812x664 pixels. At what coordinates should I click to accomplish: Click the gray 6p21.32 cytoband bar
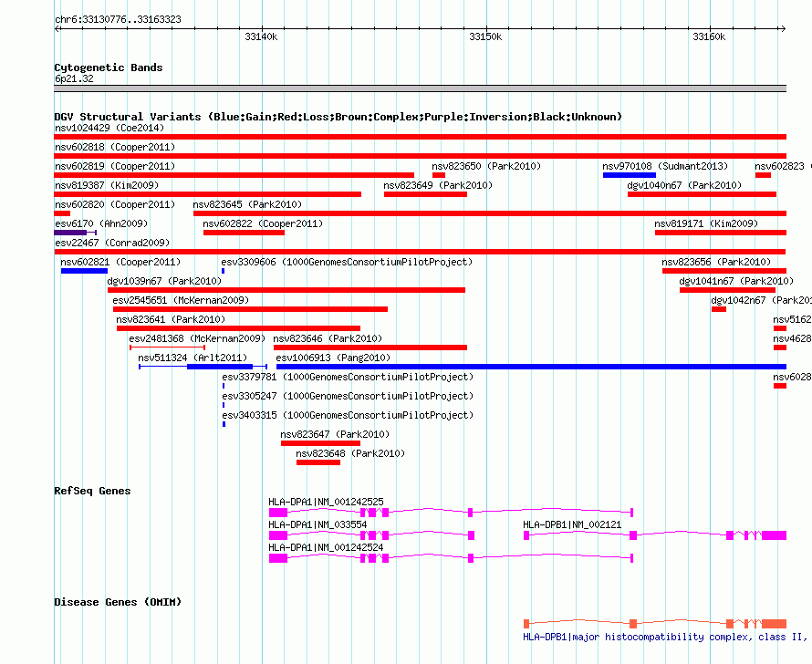420,88
